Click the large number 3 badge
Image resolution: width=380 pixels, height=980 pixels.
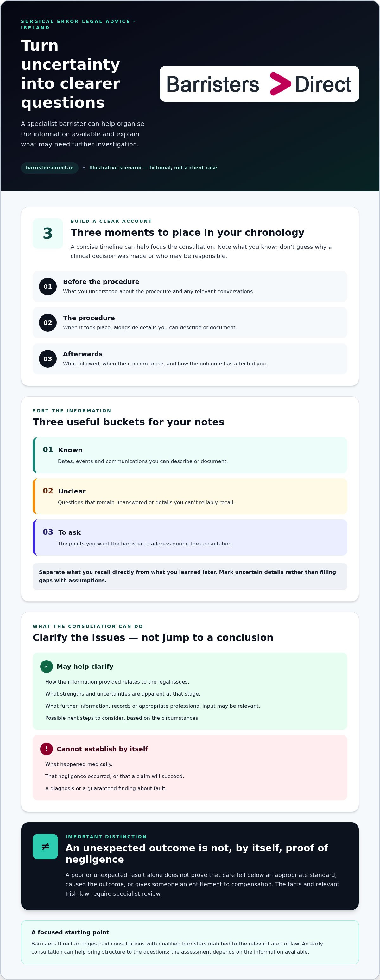pos(48,233)
